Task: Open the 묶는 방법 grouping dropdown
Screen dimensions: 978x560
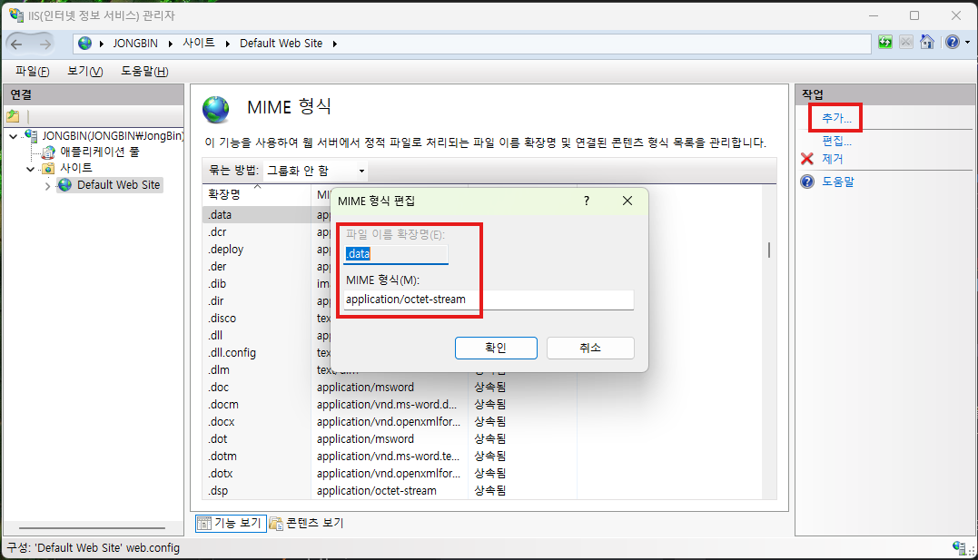Action: [316, 171]
